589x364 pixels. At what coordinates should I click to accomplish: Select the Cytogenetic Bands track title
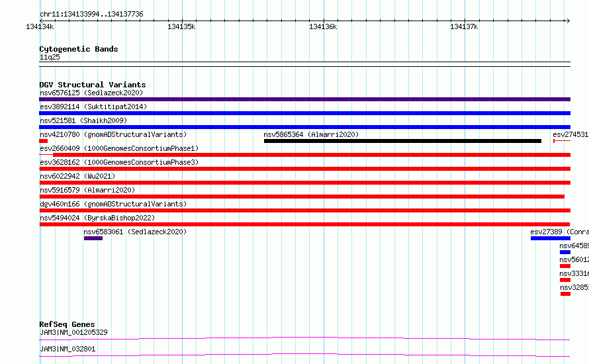click(x=79, y=49)
